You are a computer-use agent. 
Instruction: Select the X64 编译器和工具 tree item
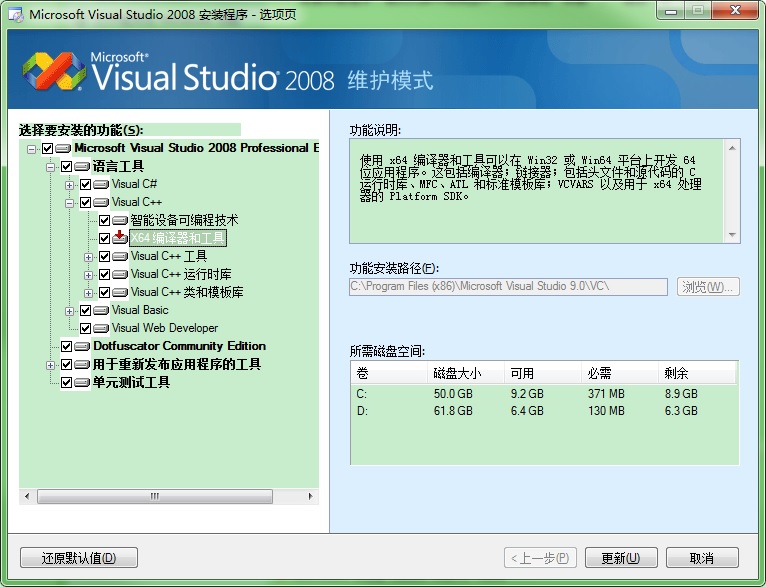pyautogui.click(x=178, y=238)
